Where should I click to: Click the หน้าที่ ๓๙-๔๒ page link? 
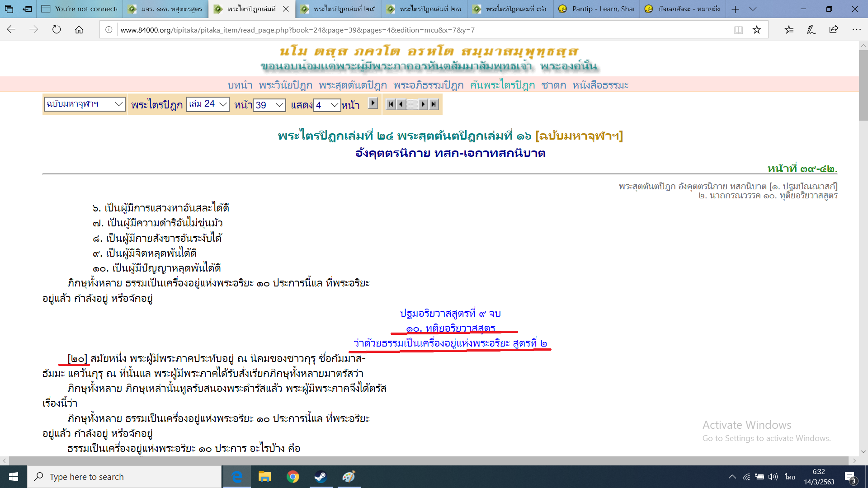tap(802, 169)
